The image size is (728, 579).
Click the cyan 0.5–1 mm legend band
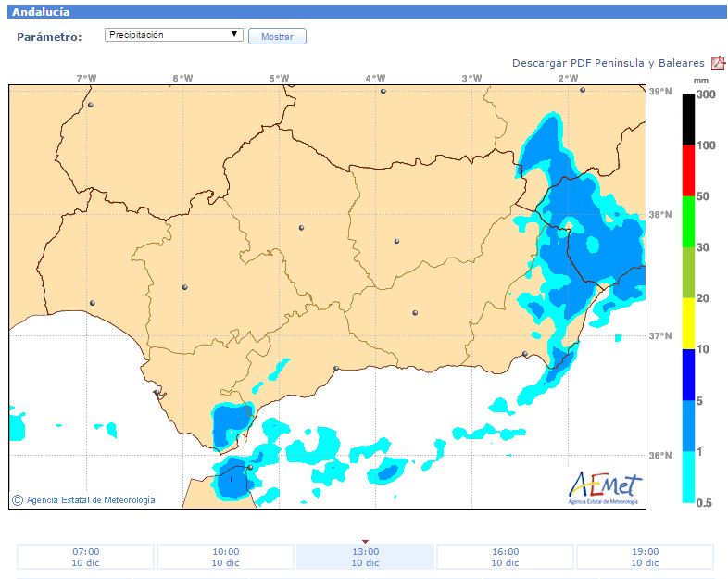point(688,476)
